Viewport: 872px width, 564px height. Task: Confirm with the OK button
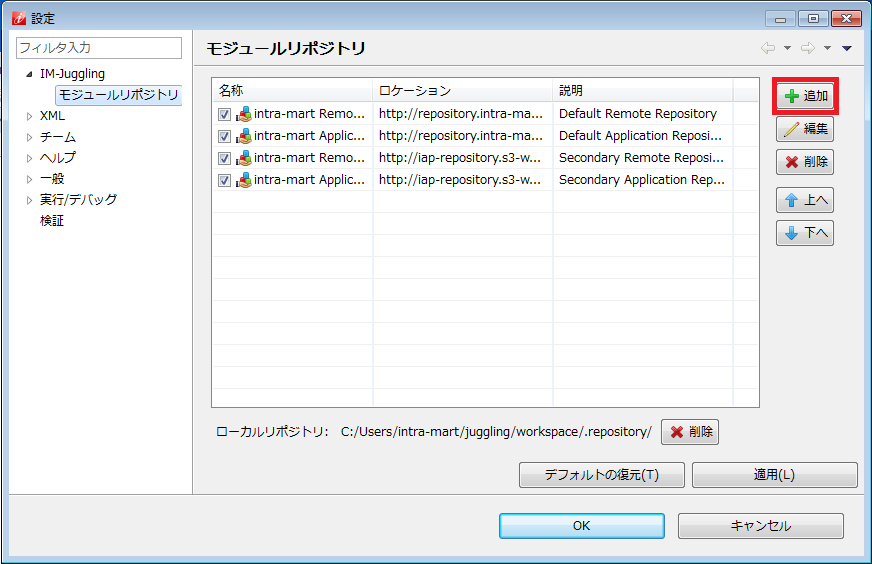(582, 526)
